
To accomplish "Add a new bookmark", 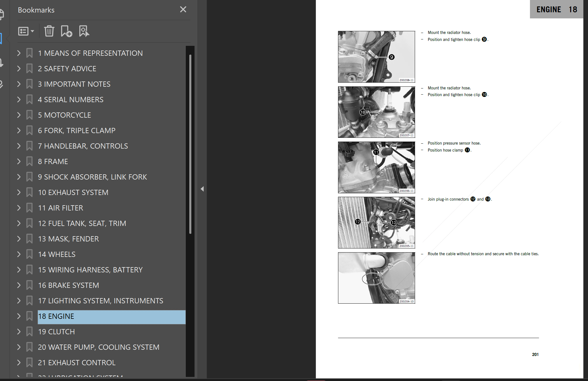I will pos(66,31).
